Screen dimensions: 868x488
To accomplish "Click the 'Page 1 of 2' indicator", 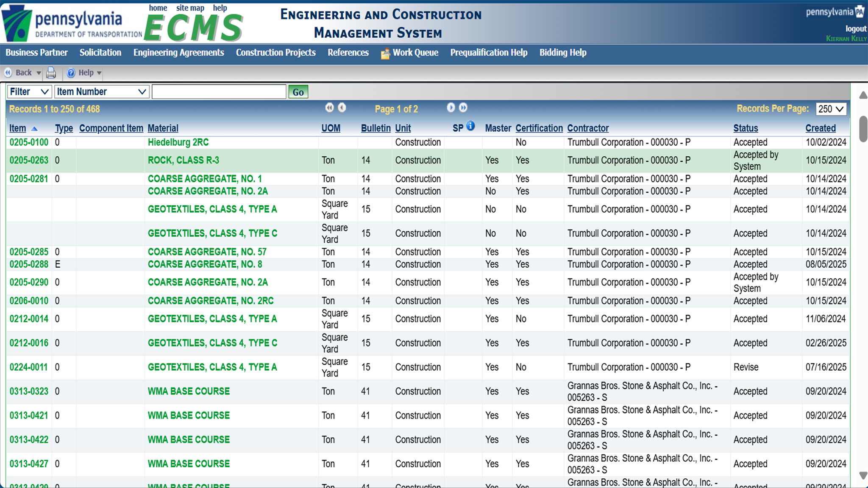I will point(396,109).
